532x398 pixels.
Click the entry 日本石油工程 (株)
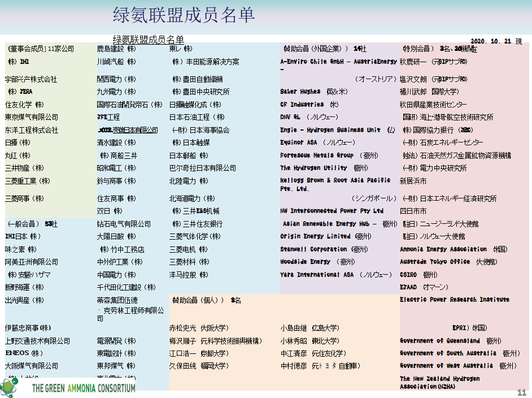197,117
